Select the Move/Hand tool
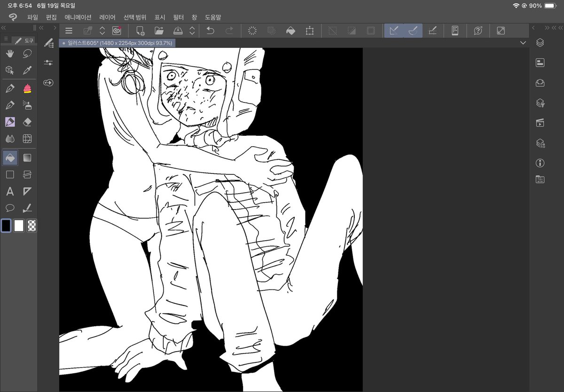Screen dimensions: 564x392 point(10,53)
